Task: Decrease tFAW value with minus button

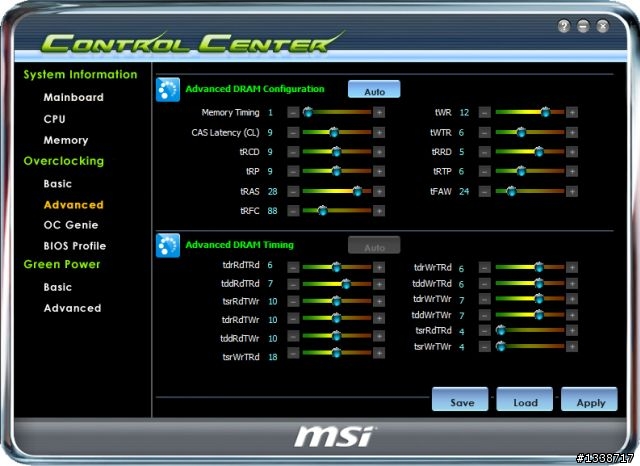Action: (x=484, y=191)
